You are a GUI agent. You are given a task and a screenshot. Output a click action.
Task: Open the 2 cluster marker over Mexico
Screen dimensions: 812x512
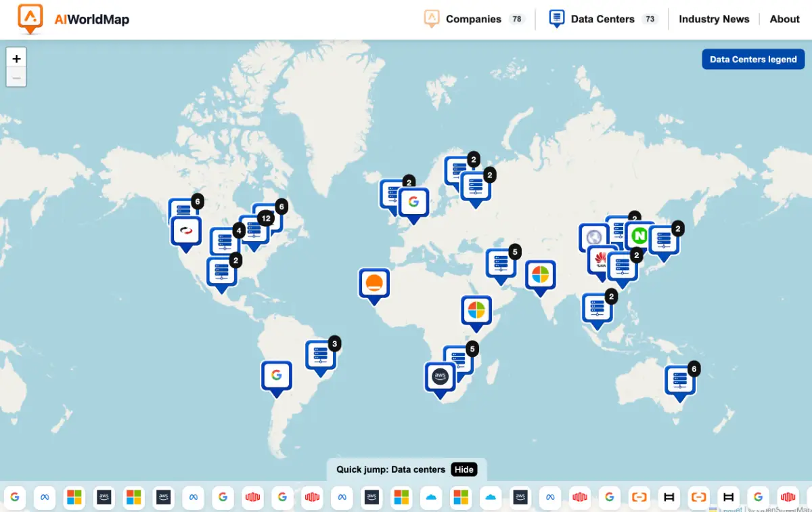pyautogui.click(x=221, y=272)
